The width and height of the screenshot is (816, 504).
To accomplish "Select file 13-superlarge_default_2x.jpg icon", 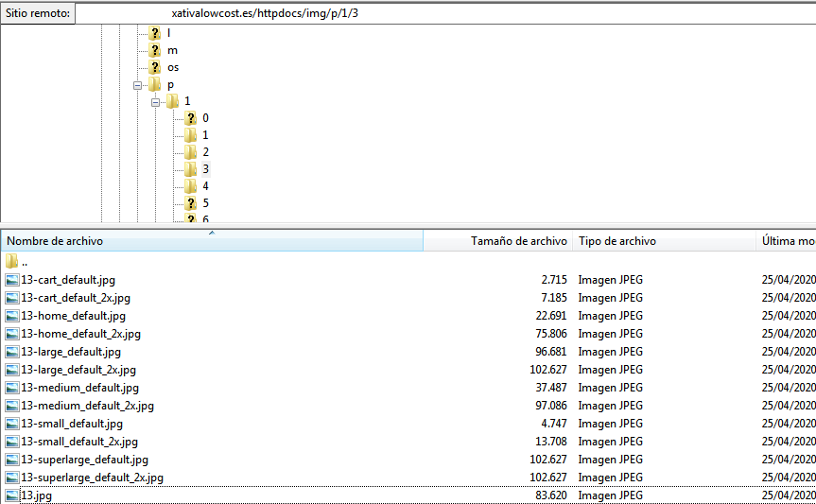I will [x=12, y=478].
